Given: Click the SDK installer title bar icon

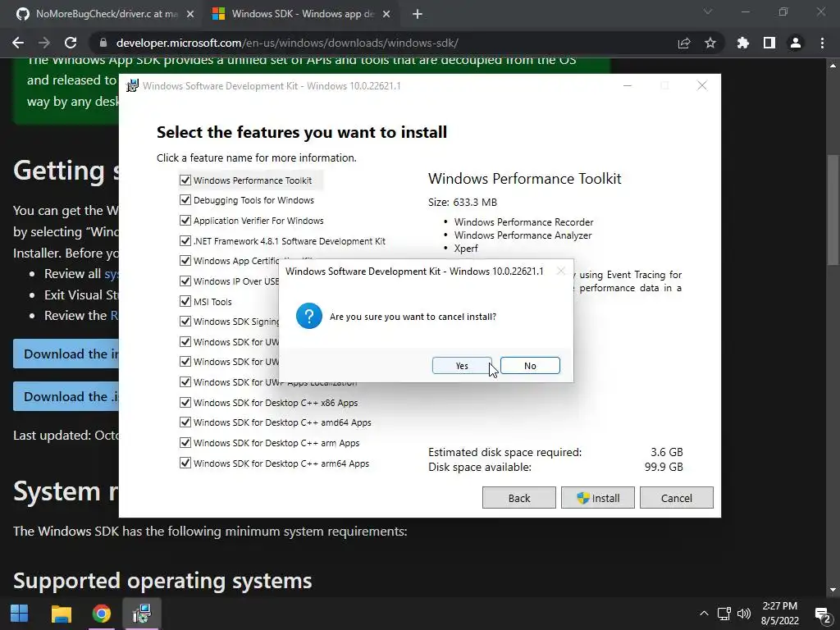Looking at the screenshot, I should [x=132, y=85].
